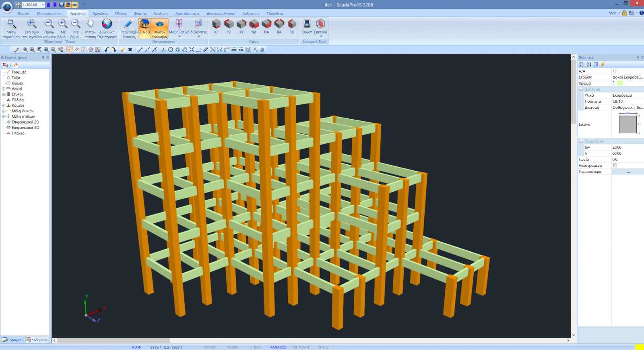Open the Ανάλυση ribbon tab
This screenshot has width=644, height=350.
click(160, 13)
